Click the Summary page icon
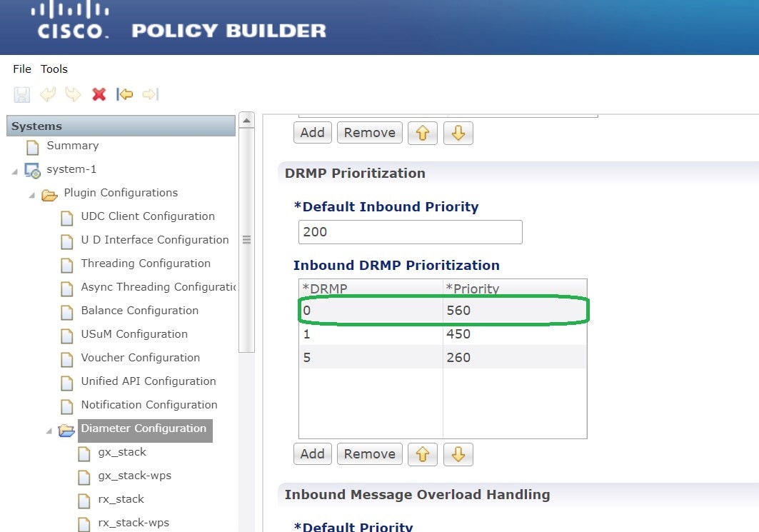The image size is (759, 532). pyautogui.click(x=32, y=147)
